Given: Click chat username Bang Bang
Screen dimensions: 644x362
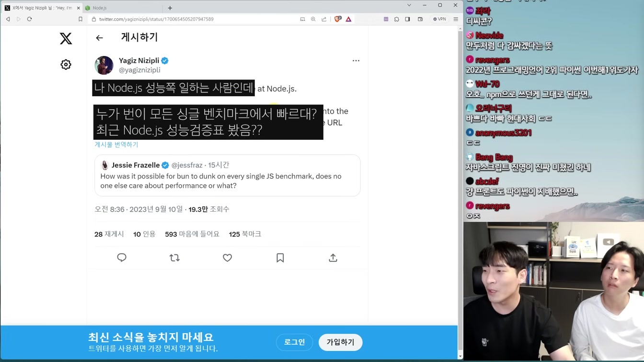Looking at the screenshot, I should pyautogui.click(x=494, y=158).
